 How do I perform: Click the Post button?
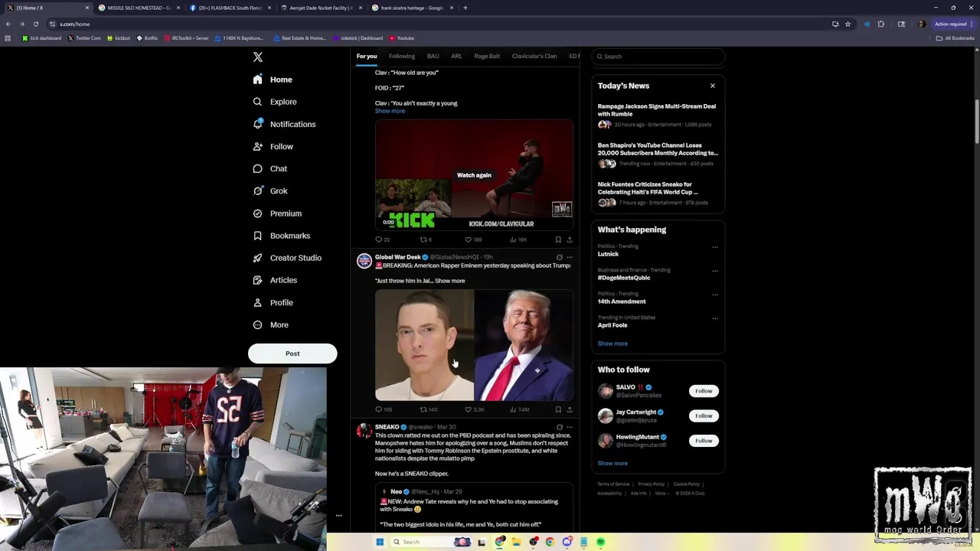click(x=292, y=354)
